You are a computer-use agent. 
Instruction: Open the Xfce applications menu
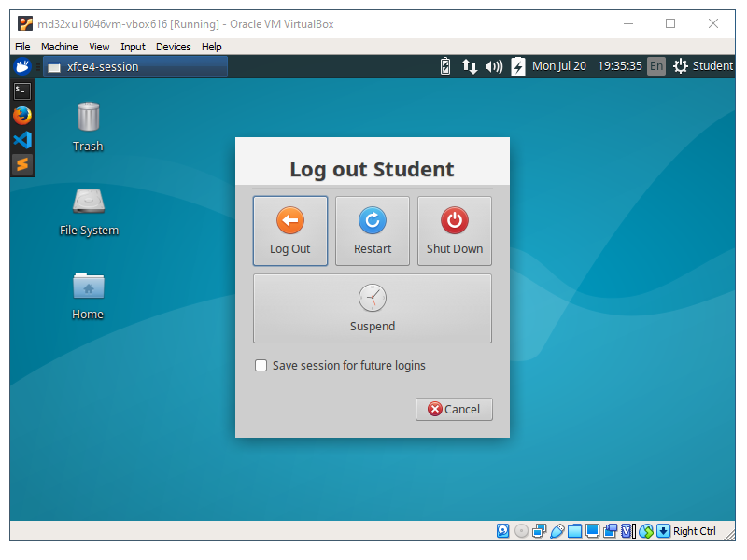(x=23, y=66)
